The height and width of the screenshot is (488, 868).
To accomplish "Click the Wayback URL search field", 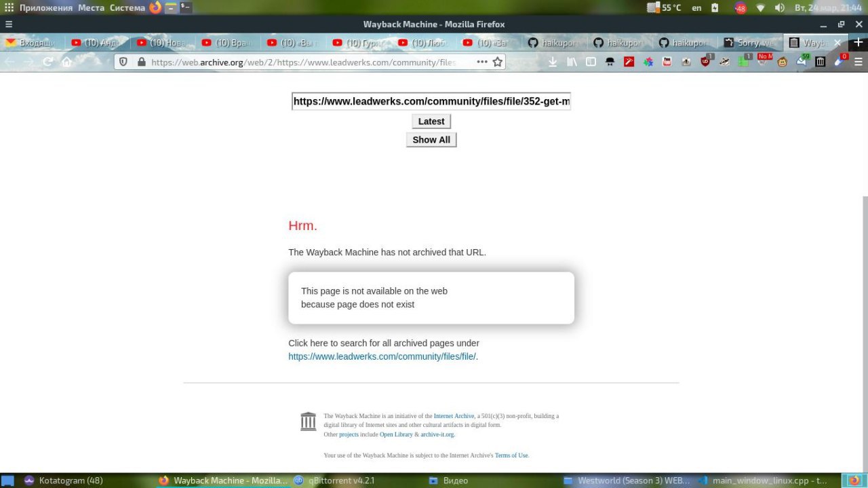I will pyautogui.click(x=431, y=101).
